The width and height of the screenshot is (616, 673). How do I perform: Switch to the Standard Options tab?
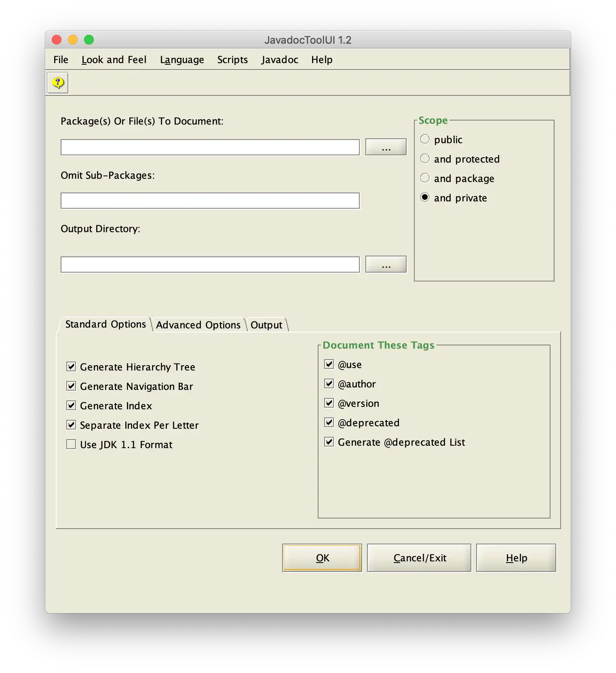coord(105,324)
